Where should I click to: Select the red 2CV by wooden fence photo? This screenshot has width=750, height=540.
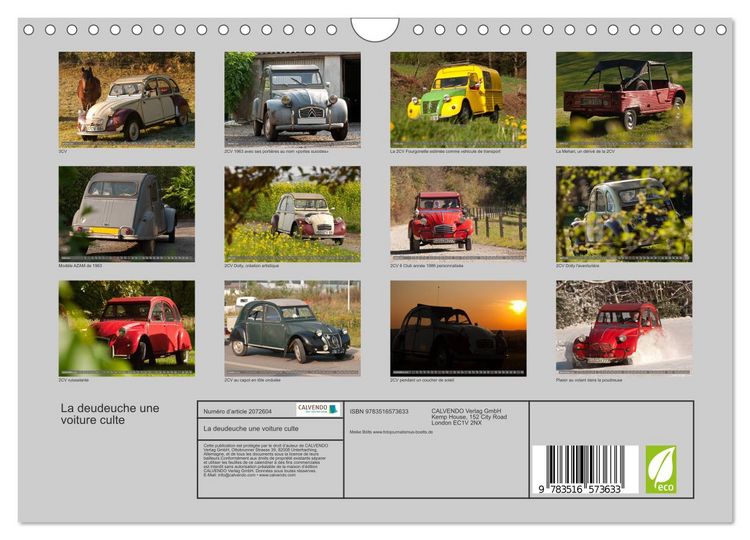pyautogui.click(x=458, y=214)
